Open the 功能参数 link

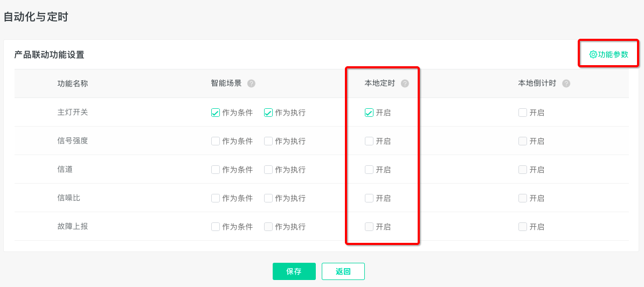[608, 54]
